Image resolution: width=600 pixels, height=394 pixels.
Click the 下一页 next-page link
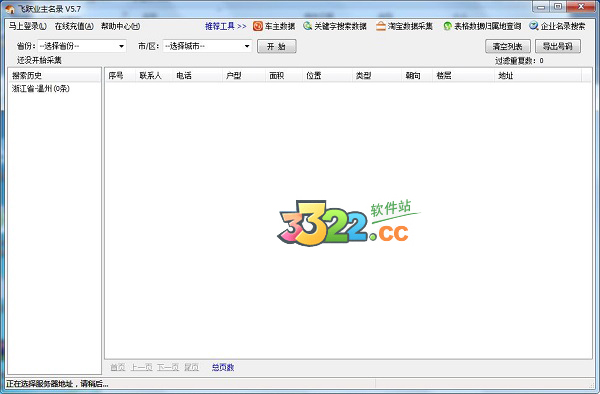point(168,367)
